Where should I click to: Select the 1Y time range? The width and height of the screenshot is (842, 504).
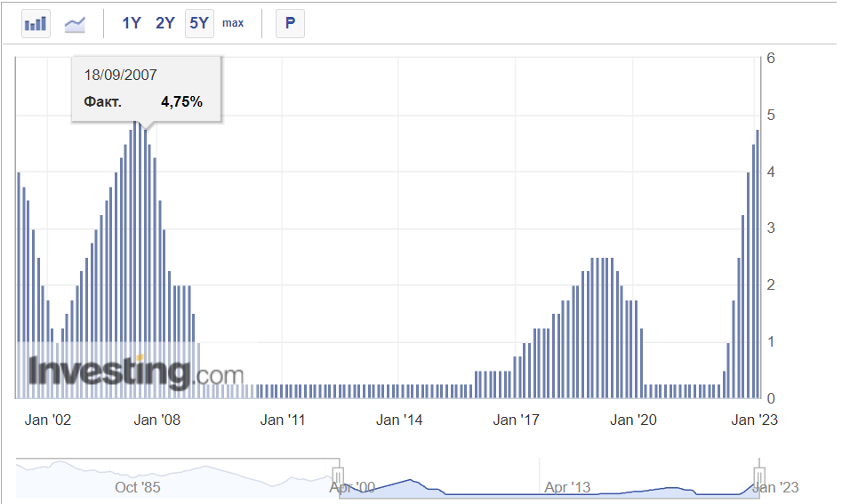click(132, 23)
